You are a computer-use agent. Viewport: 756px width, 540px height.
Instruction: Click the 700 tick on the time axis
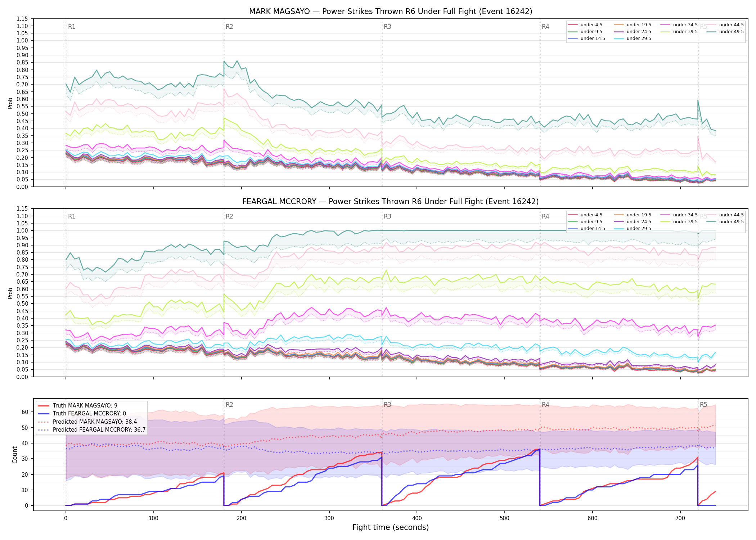(x=680, y=518)
